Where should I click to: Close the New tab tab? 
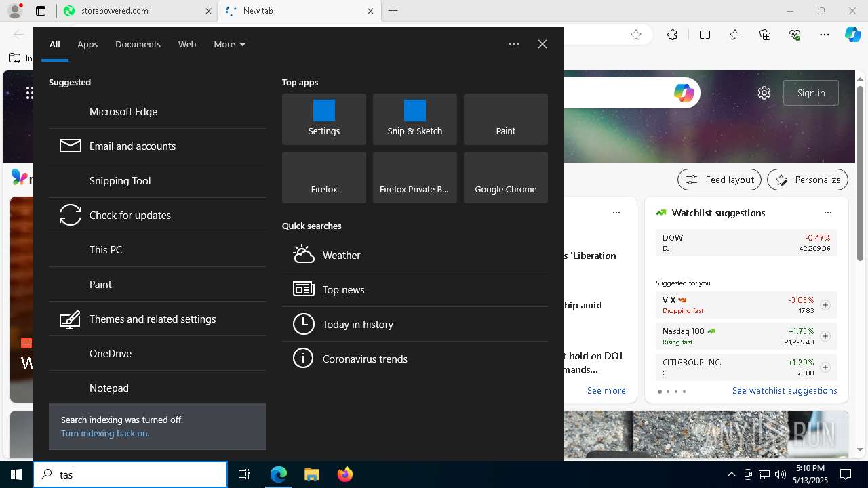370,11
